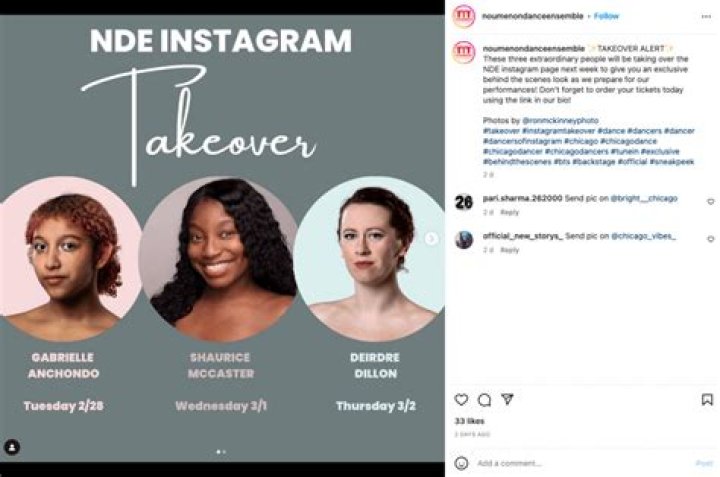The width and height of the screenshot is (720, 477).
Task: Follow noumenondanceensemble account
Action: click(x=607, y=16)
